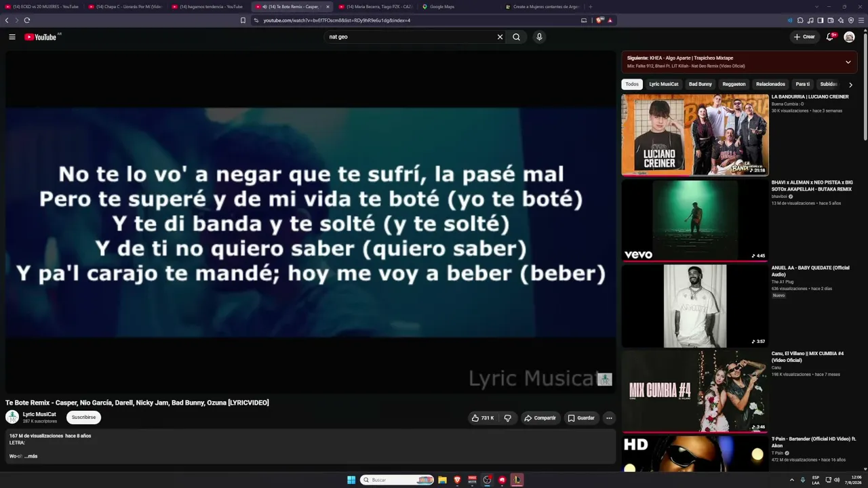The image size is (868, 488).
Task: Open the Brave Shields lion icon
Action: click(599, 20)
